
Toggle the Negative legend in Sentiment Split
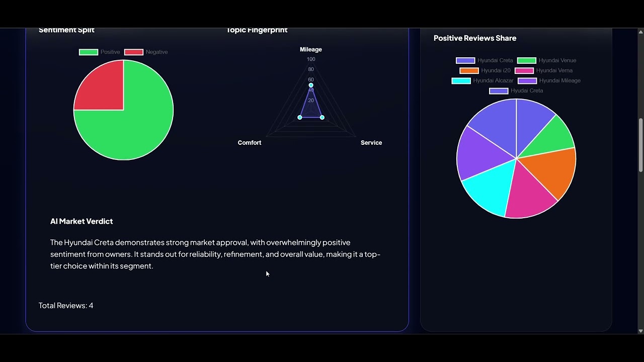pos(146,52)
